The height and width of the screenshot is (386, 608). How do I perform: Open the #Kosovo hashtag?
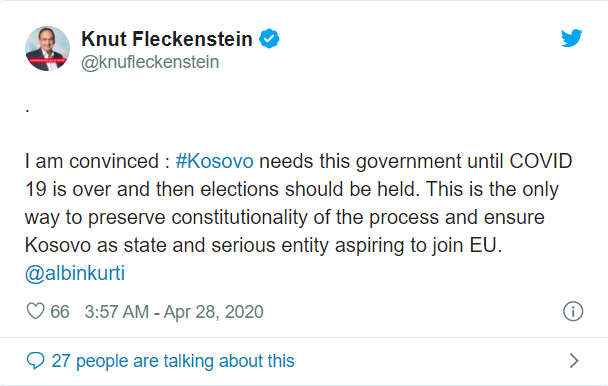(214, 161)
